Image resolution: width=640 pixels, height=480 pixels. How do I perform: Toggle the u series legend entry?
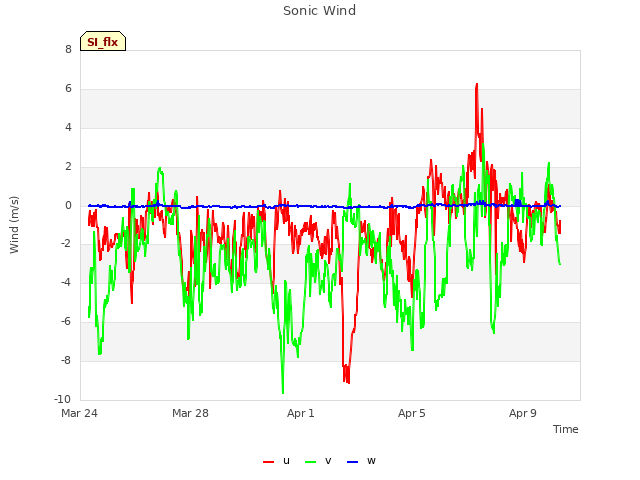(x=277, y=461)
